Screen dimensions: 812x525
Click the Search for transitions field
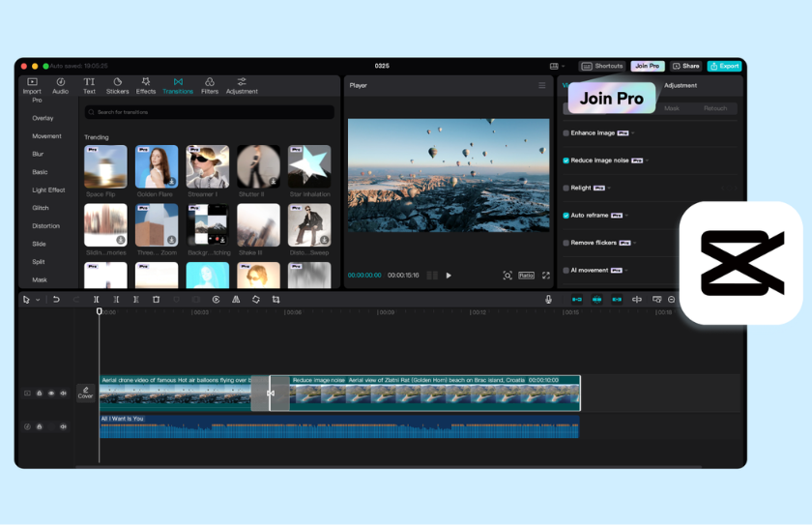coord(210,112)
